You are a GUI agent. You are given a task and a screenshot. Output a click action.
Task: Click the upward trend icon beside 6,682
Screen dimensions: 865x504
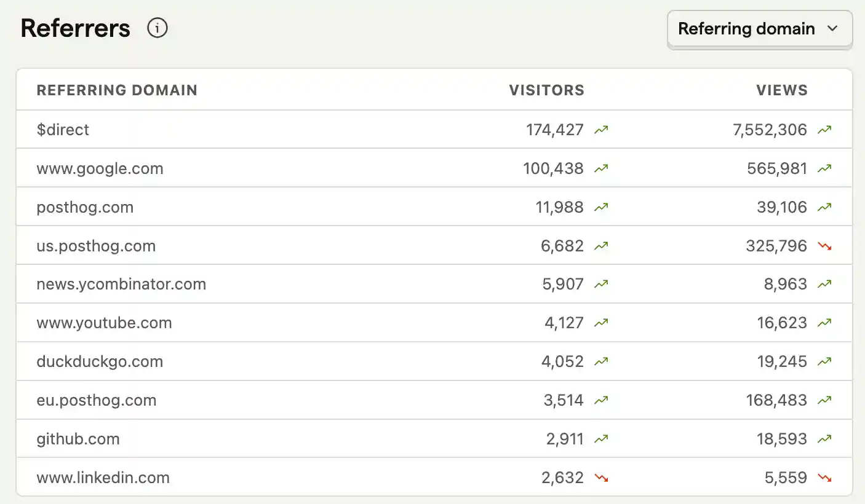pos(601,246)
